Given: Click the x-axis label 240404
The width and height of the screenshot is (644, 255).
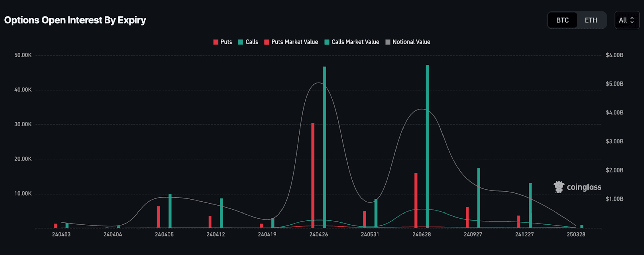Looking at the screenshot, I should coord(113,234).
